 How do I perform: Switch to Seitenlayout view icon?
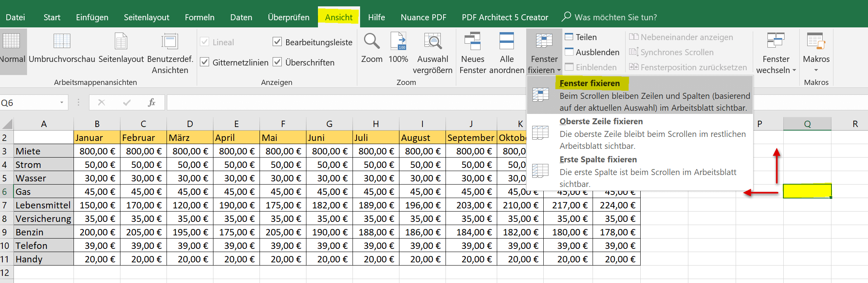[x=121, y=41]
